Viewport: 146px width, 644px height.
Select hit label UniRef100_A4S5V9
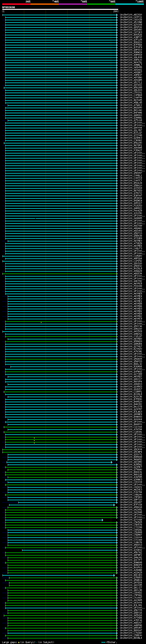tap(131, 331)
